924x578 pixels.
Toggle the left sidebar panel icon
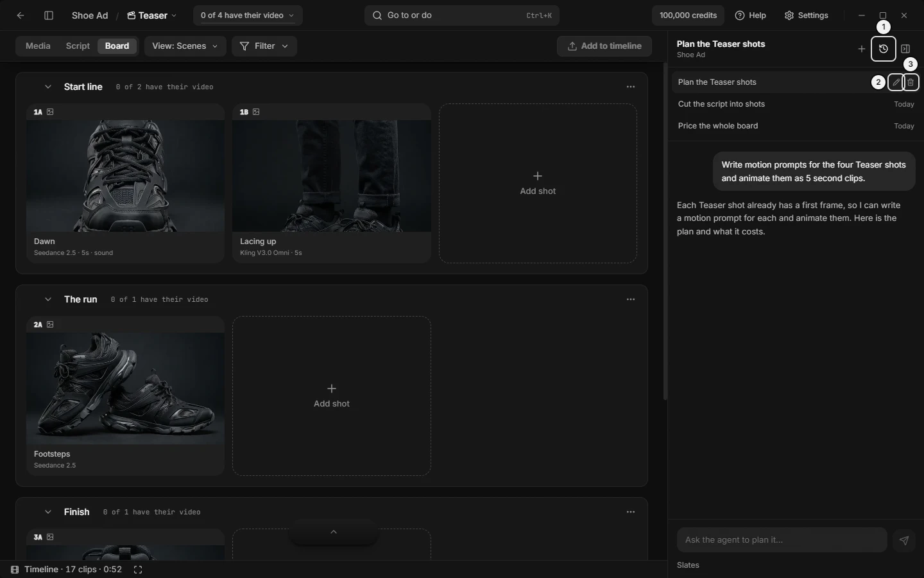(x=49, y=15)
